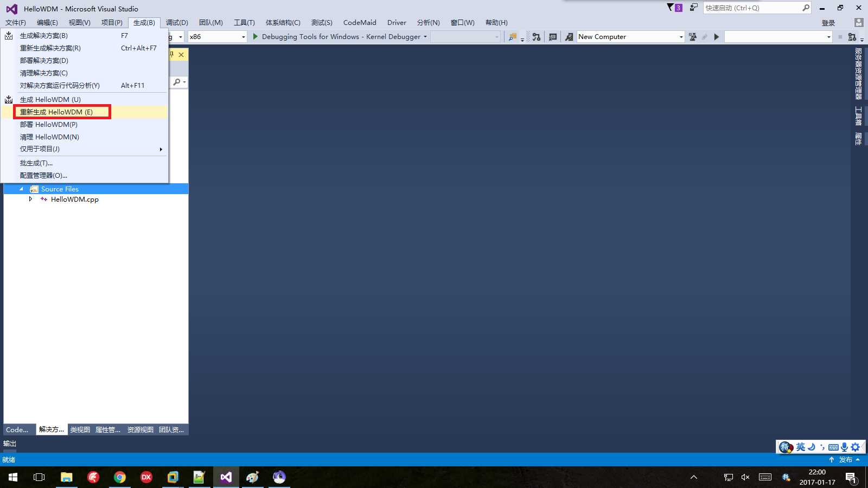868x488 pixels.
Task: Click the IME microphone icon
Action: coord(844,447)
